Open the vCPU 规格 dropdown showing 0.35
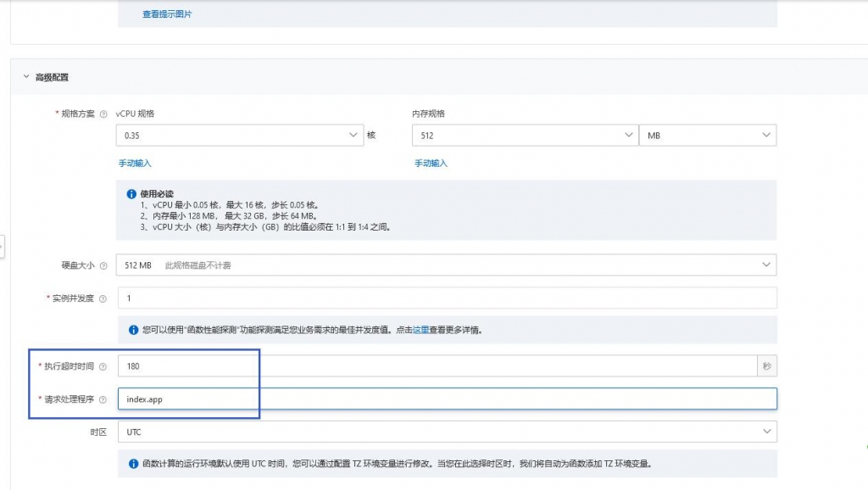 (240, 135)
